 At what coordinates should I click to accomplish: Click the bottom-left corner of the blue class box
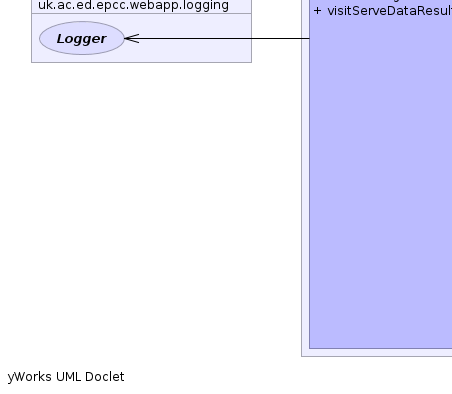(x=310, y=348)
